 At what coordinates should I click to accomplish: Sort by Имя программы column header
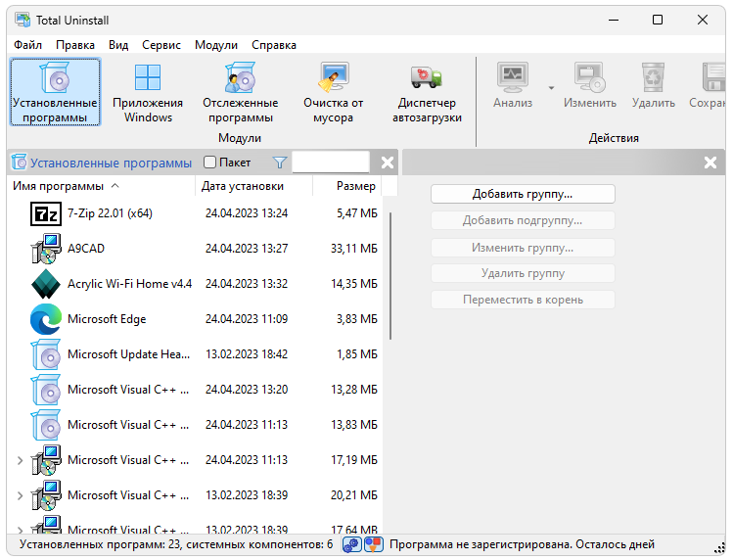(101, 186)
